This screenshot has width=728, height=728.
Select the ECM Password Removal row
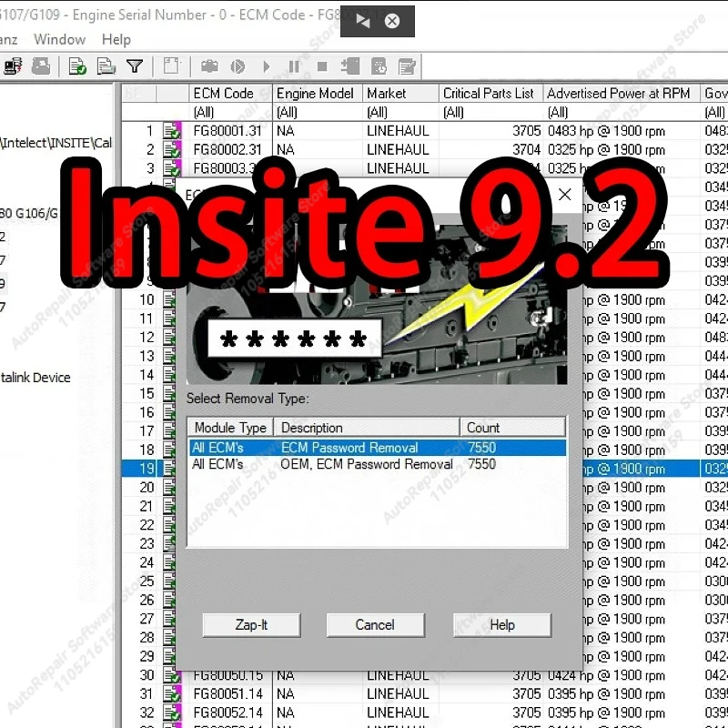click(x=377, y=448)
